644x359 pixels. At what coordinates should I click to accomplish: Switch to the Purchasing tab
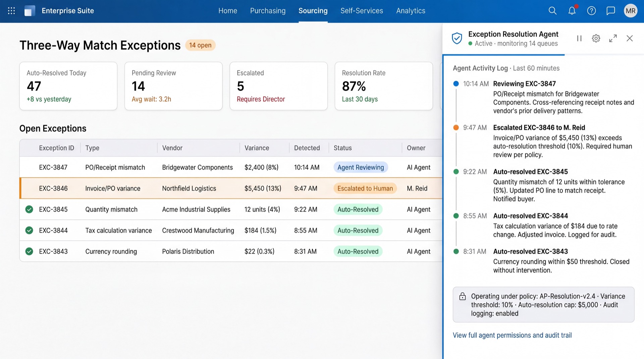268,11
